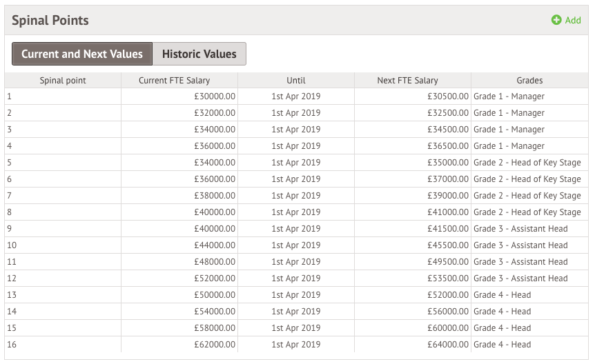Switch to Current and Next Values tab
The image size is (595, 364).
(82, 54)
